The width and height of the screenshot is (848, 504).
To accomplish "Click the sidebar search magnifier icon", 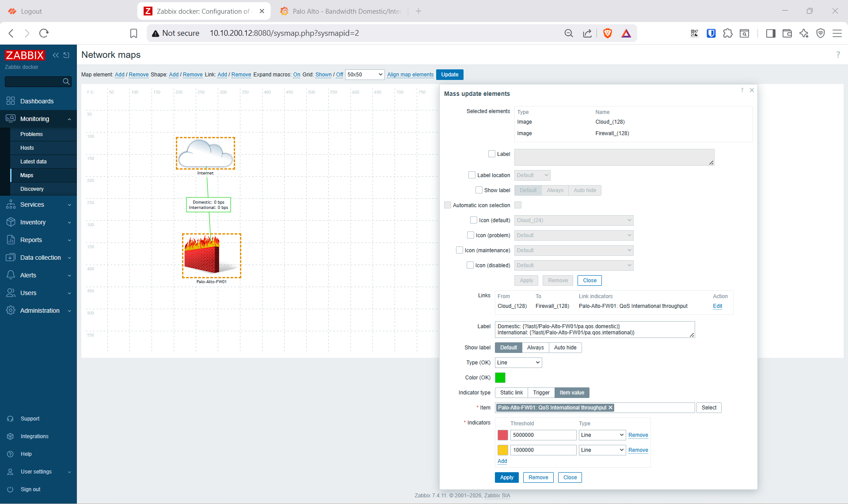I will [66, 81].
